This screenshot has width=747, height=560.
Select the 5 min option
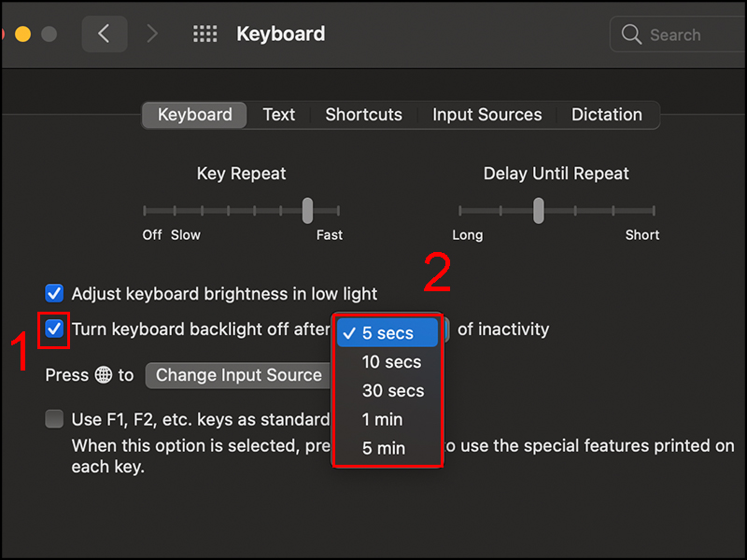pos(384,449)
